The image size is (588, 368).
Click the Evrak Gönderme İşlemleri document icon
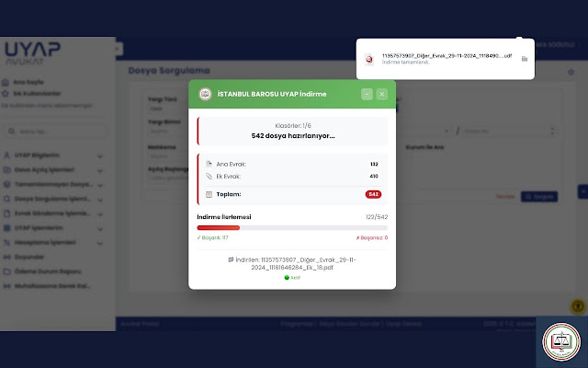pyautogui.click(x=6, y=213)
